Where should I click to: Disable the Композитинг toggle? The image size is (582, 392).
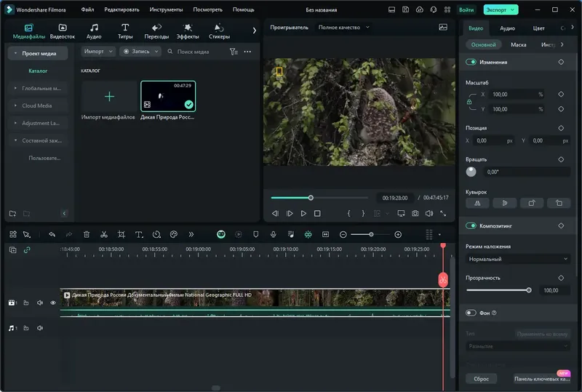(471, 226)
